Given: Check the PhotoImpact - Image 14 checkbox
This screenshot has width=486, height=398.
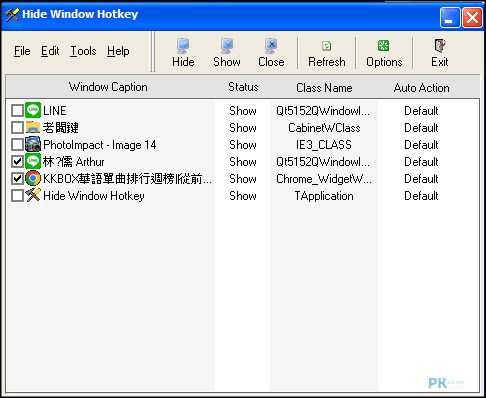Looking at the screenshot, I should coord(17,144).
